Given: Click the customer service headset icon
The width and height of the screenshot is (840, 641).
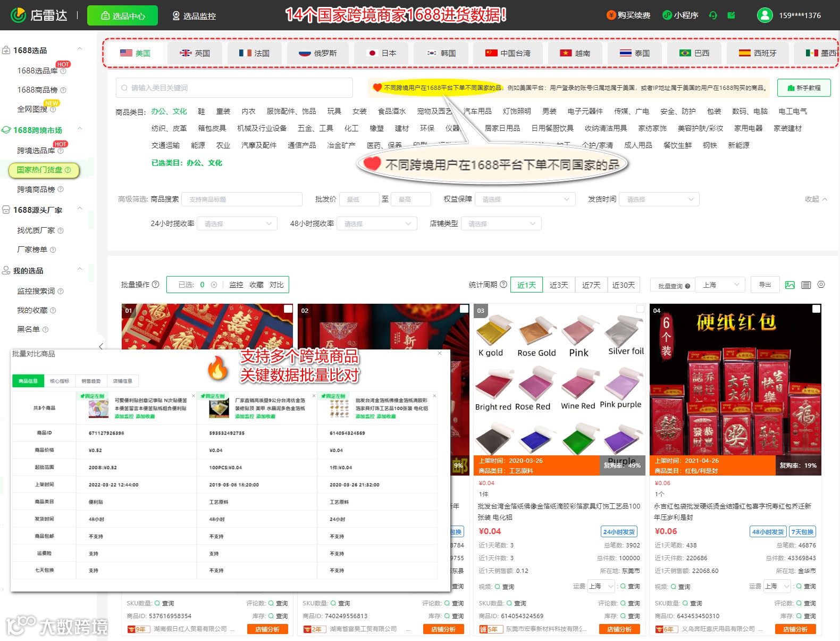Looking at the screenshot, I should click(713, 15).
